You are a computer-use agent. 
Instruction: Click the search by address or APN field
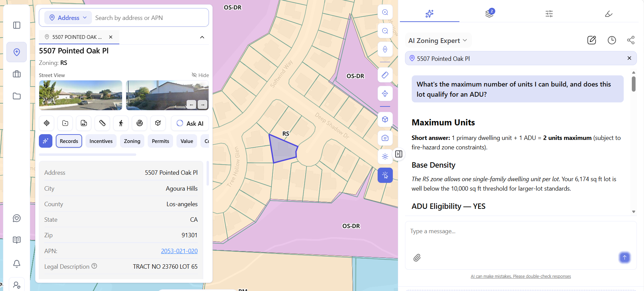(150, 18)
